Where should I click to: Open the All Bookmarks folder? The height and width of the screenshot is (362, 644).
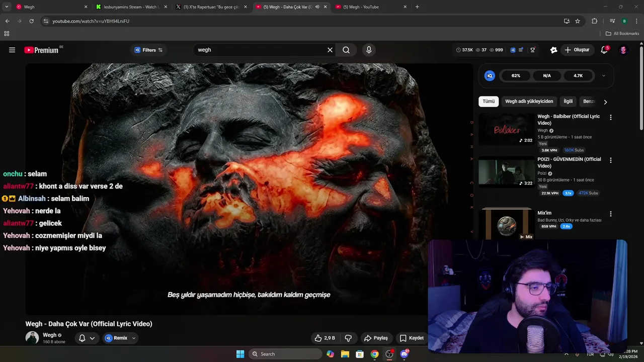[622, 34]
